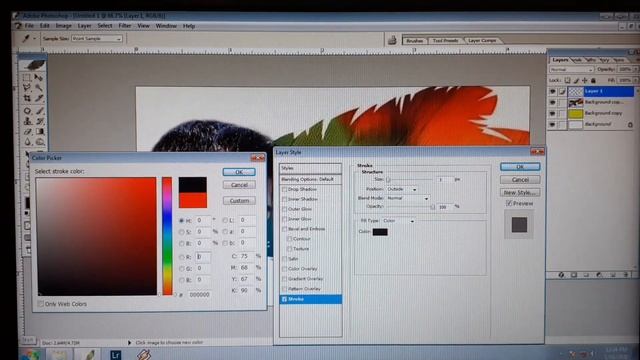Screen dimensions: 640x360
Task: Click the vertical hue slider strip
Action: point(167,236)
